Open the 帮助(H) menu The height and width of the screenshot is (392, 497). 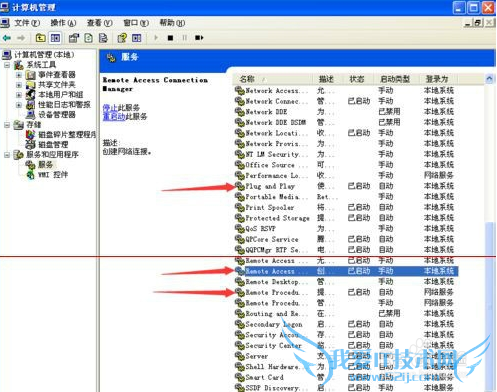(172, 23)
